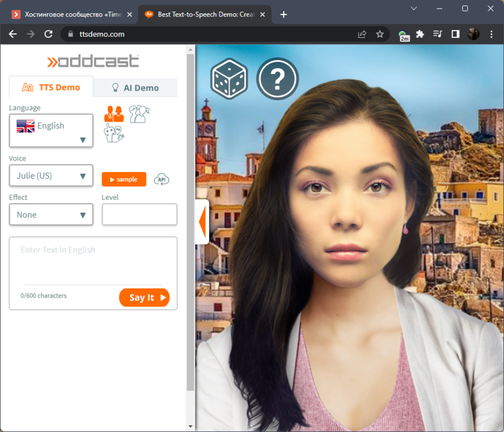Select the robot and alien characters icon

click(114, 133)
